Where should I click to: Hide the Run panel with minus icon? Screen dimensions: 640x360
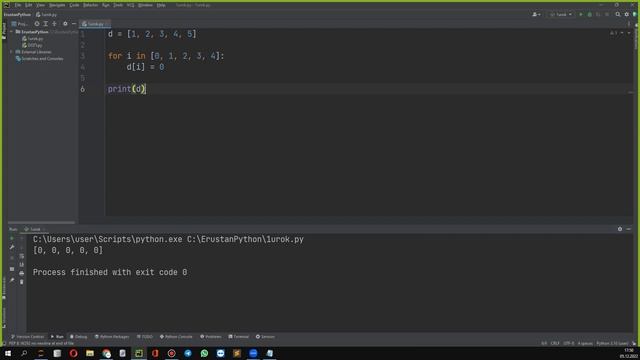(629, 229)
